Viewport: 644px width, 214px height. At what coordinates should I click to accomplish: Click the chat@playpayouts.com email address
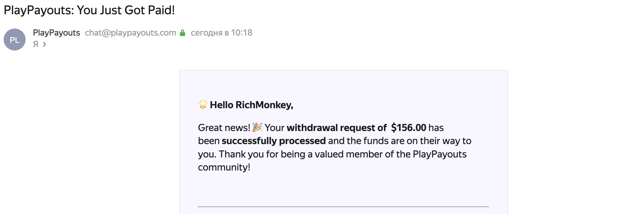[x=130, y=33]
